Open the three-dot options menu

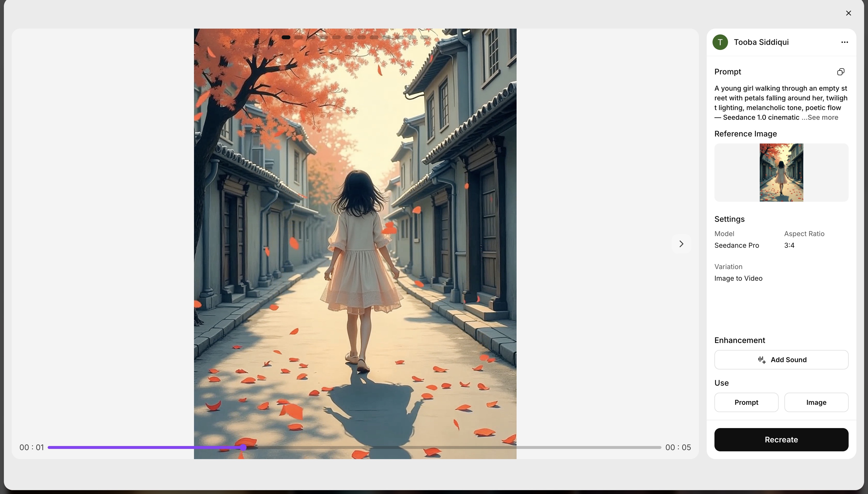pos(844,42)
